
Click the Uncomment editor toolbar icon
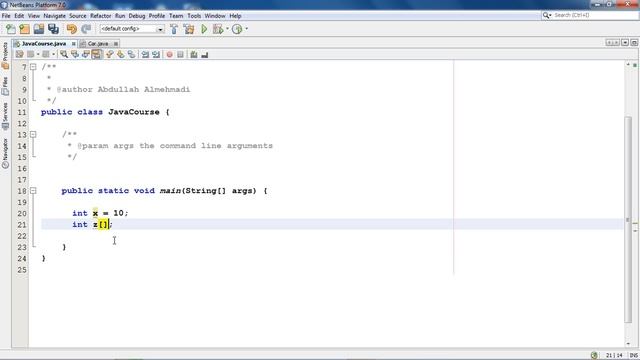pyautogui.click(x=204, y=54)
